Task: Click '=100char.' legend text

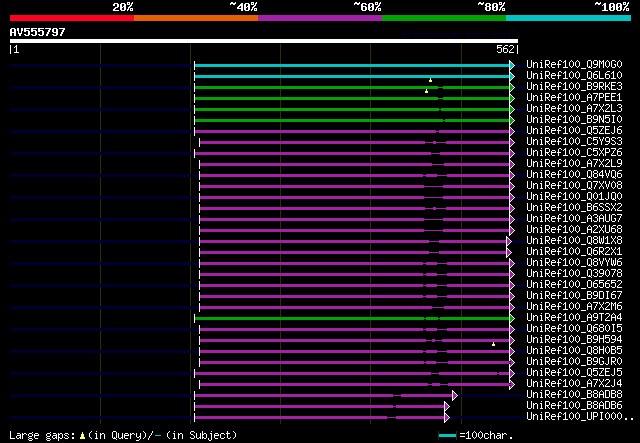Action: click(x=486, y=436)
